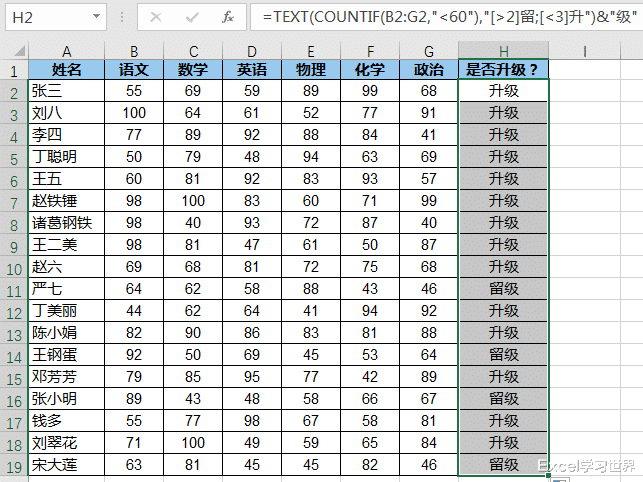Select the name cell 陈小娟

click(x=66, y=333)
